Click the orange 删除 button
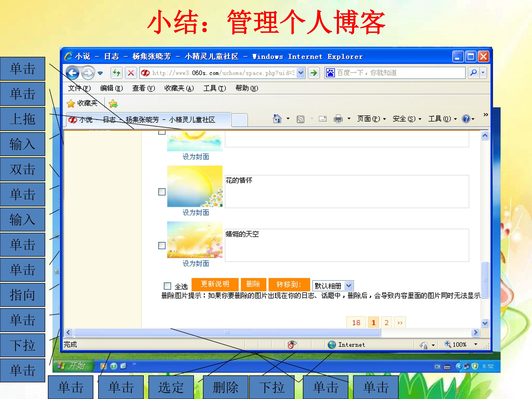This screenshot has height=399, width=532. tap(253, 284)
